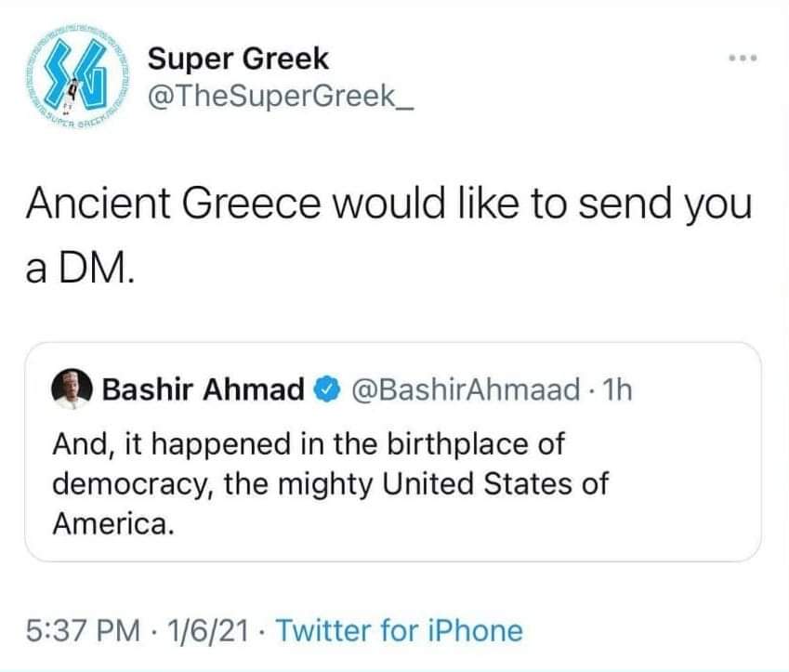Click Bashir Ahmad's circular avatar thumbnail

point(72,390)
